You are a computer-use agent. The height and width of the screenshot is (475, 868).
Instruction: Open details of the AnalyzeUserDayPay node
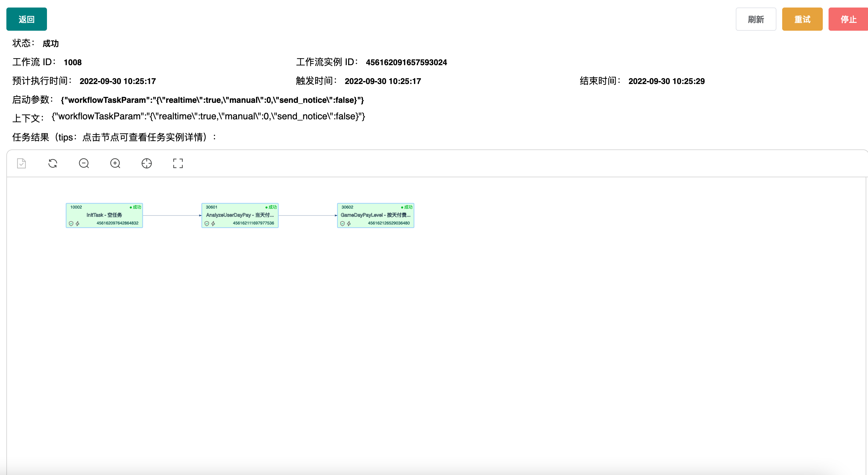240,215
